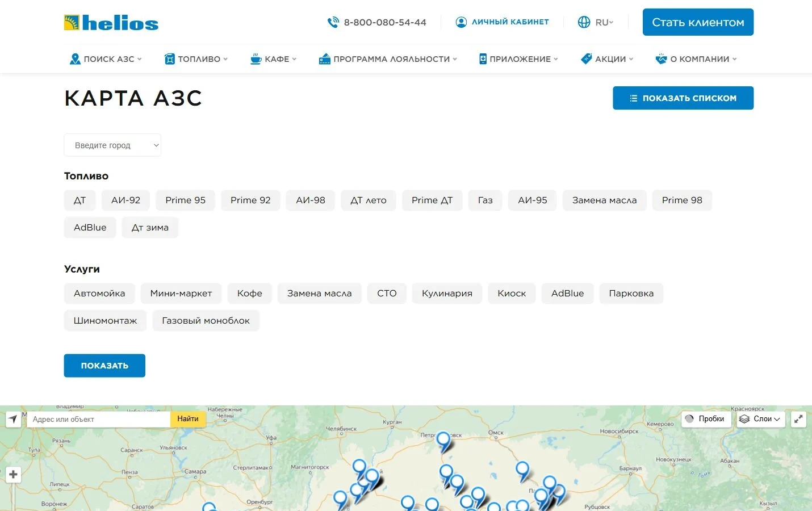The width and height of the screenshot is (812, 511).
Task: Click the map geolocation arrow icon
Action: 13,419
